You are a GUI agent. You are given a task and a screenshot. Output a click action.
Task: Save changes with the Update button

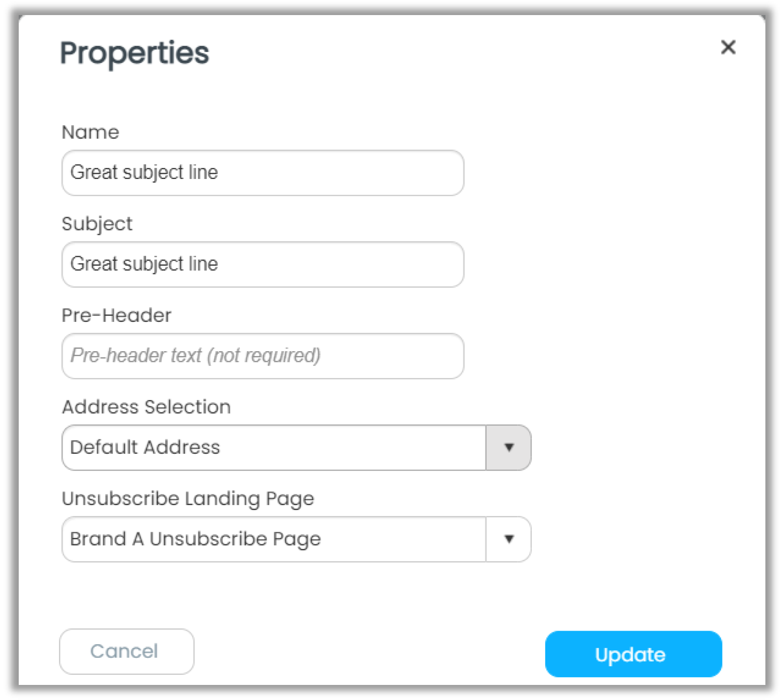click(x=633, y=654)
